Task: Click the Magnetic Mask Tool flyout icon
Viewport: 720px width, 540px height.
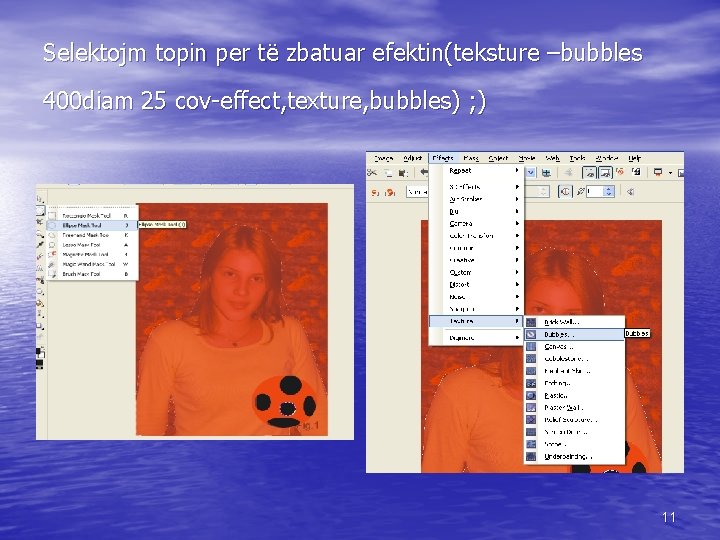Action: (x=52, y=254)
